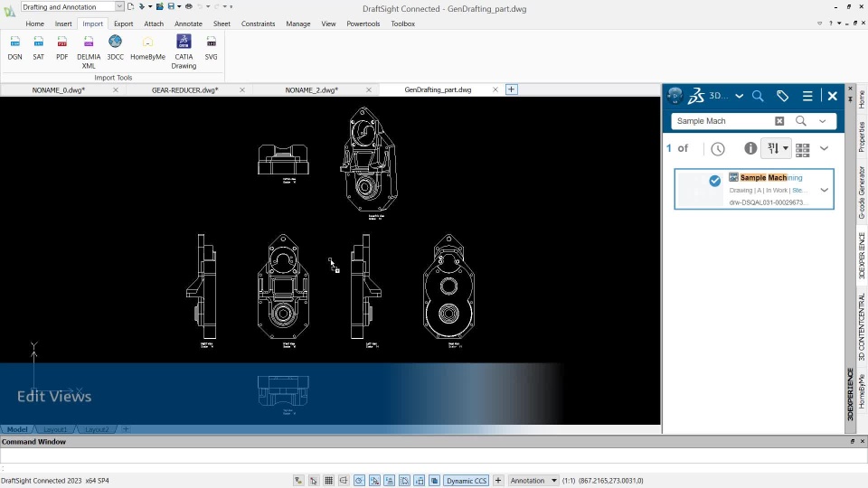
Task: Open the Home ribbon tab
Action: 35,23
